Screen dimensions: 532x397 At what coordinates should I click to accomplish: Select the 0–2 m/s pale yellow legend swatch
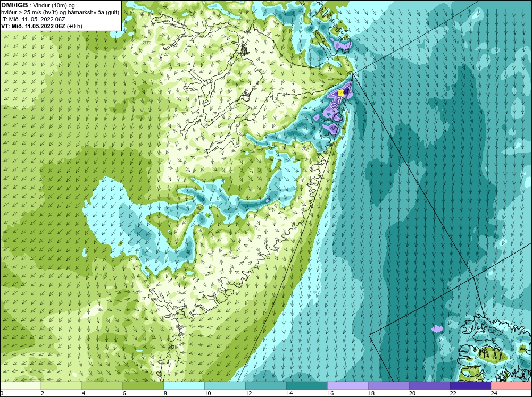(20, 386)
